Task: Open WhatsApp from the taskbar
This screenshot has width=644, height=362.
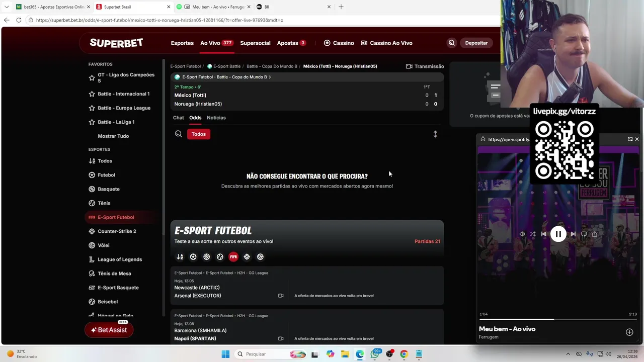Action: click(x=375, y=354)
